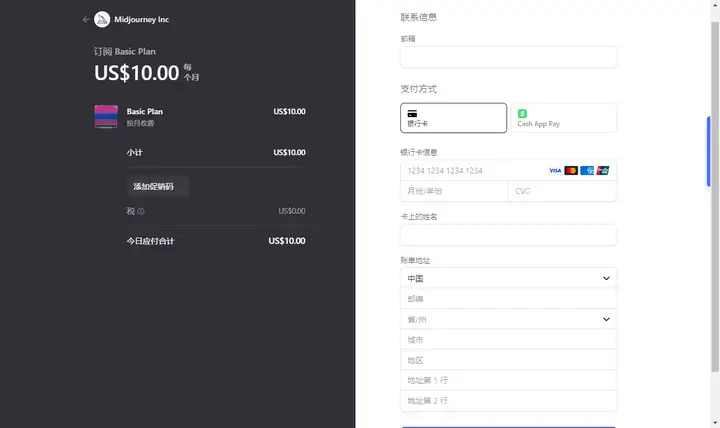Image resolution: width=720 pixels, height=428 pixels.
Task: Click the 按月收费 billing text
Action: click(x=141, y=123)
